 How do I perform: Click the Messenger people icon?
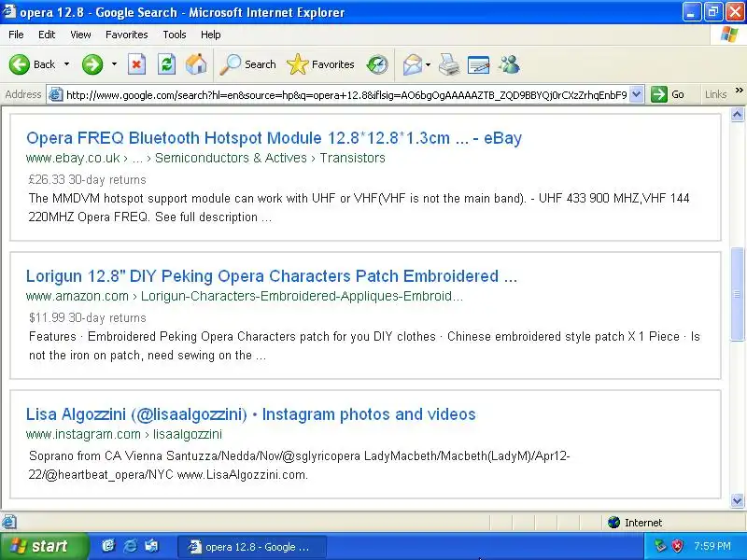coord(509,64)
